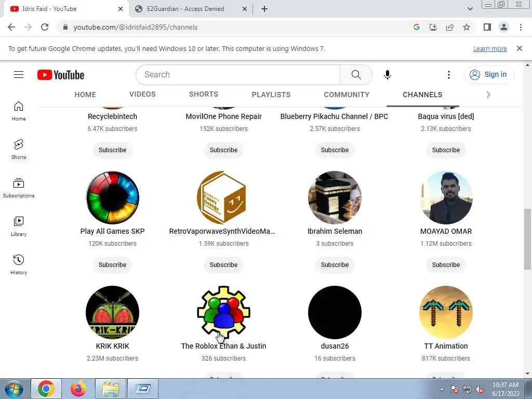This screenshot has height=399, width=532.
Task: Subscribe to Blueberry Pikachu Channel
Action: (x=335, y=150)
